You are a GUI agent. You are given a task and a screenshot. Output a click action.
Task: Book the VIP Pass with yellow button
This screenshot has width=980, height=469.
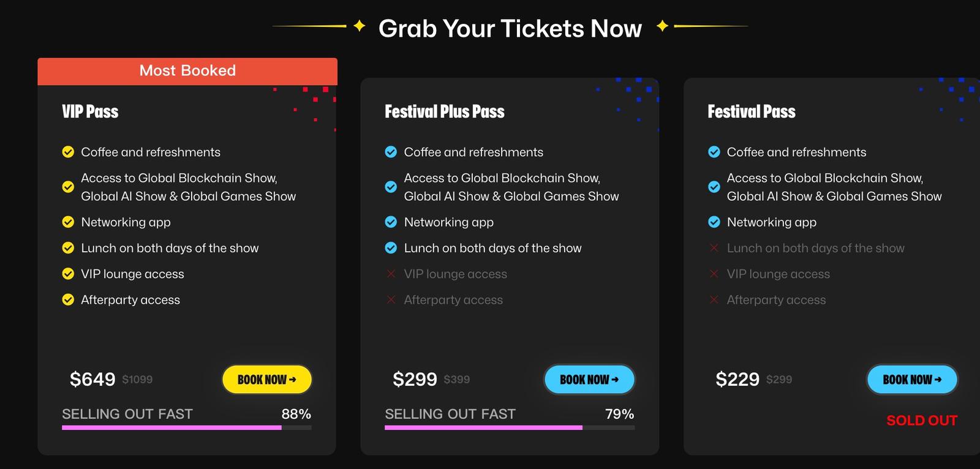[x=266, y=380]
